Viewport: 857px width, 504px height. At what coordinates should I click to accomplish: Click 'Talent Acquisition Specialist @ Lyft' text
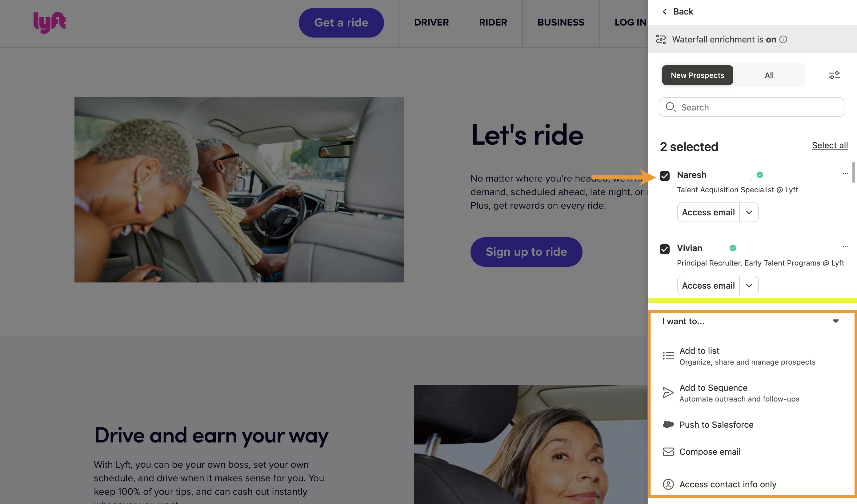pyautogui.click(x=737, y=190)
